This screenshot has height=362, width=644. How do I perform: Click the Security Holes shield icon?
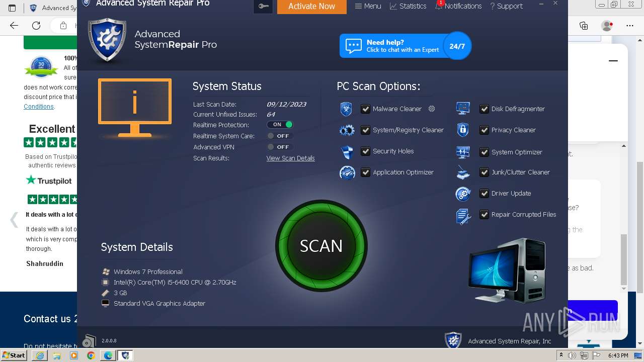[x=347, y=151]
